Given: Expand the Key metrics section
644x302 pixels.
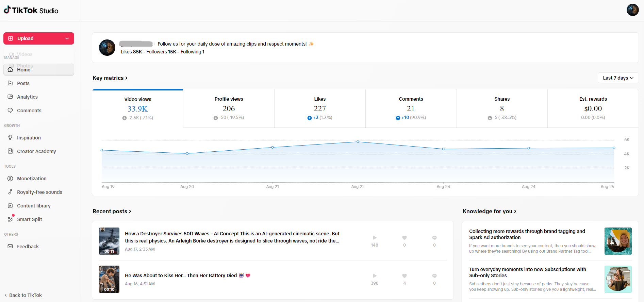Looking at the screenshot, I should (x=110, y=78).
